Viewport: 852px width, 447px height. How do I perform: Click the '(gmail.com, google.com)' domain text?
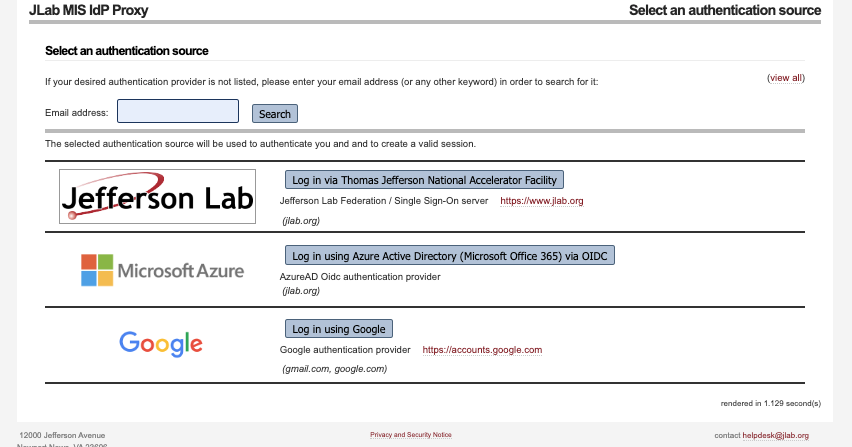(334, 369)
